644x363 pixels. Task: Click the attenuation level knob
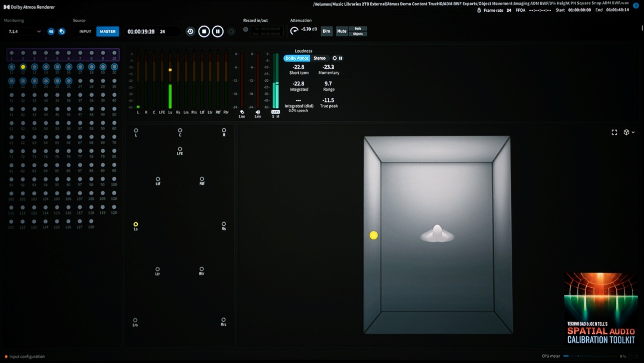(295, 30)
